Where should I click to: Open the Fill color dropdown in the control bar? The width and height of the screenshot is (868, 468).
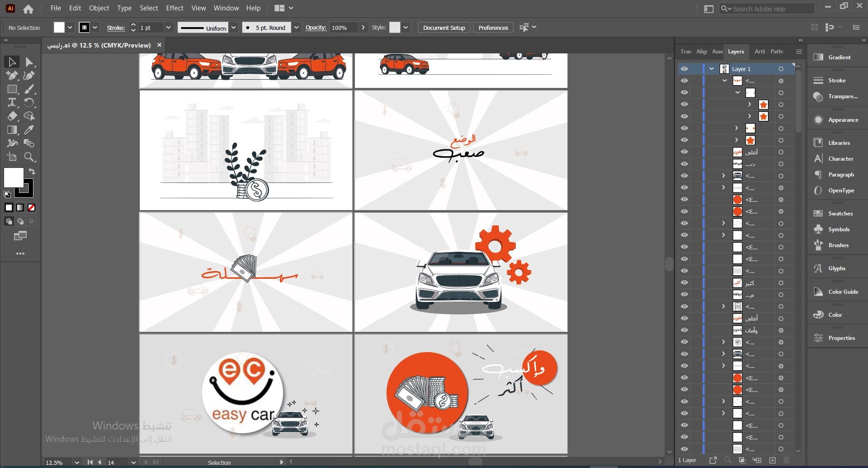70,28
